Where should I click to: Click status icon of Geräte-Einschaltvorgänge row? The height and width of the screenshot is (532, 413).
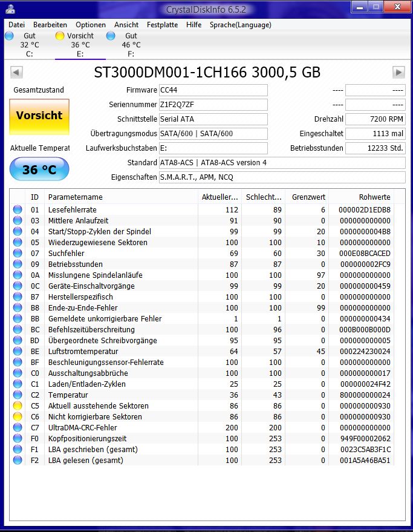click(x=18, y=286)
